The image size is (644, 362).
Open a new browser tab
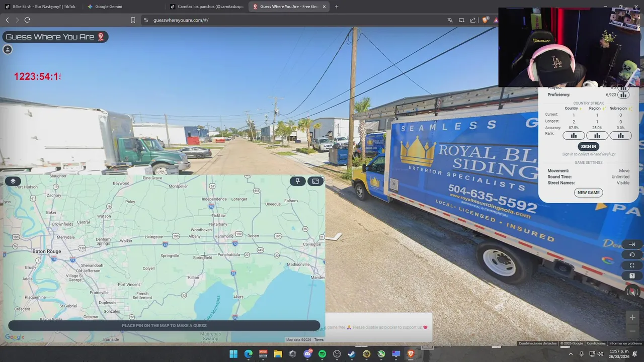pyautogui.click(x=337, y=7)
